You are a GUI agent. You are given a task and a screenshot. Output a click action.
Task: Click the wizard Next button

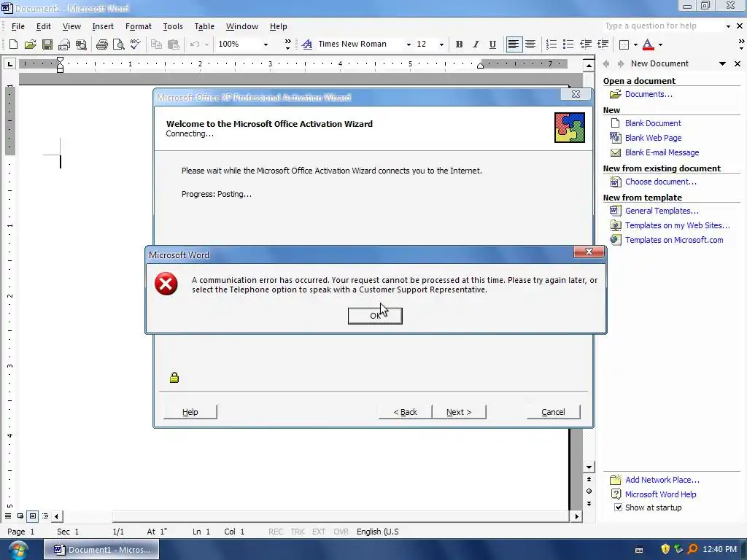(459, 412)
